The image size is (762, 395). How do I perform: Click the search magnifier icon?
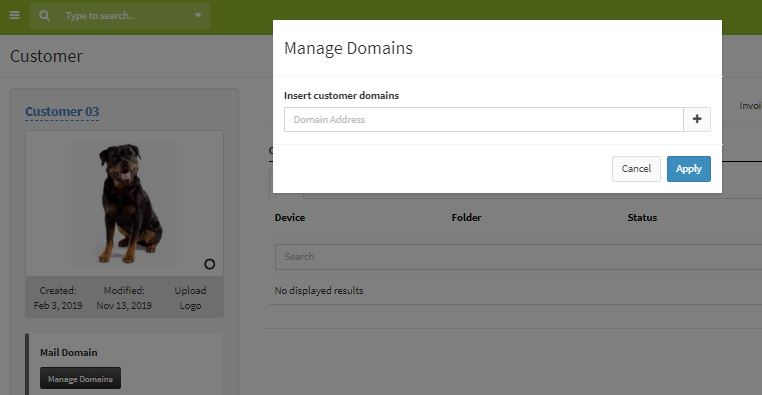tap(44, 16)
